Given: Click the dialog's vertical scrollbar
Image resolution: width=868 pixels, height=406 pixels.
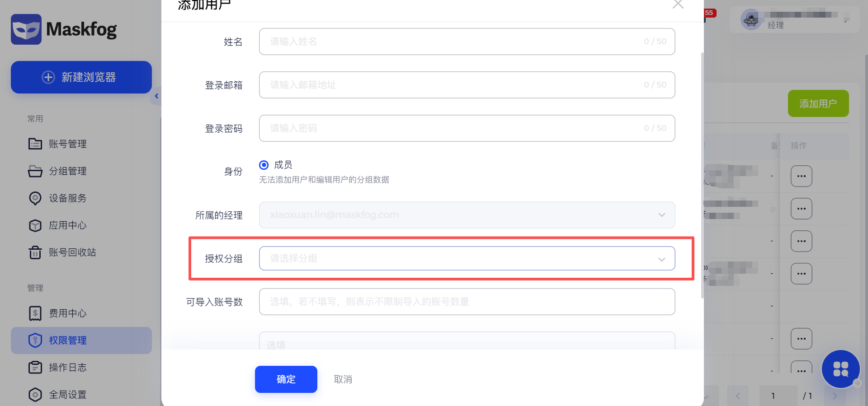Looking at the screenshot, I should coord(702,175).
